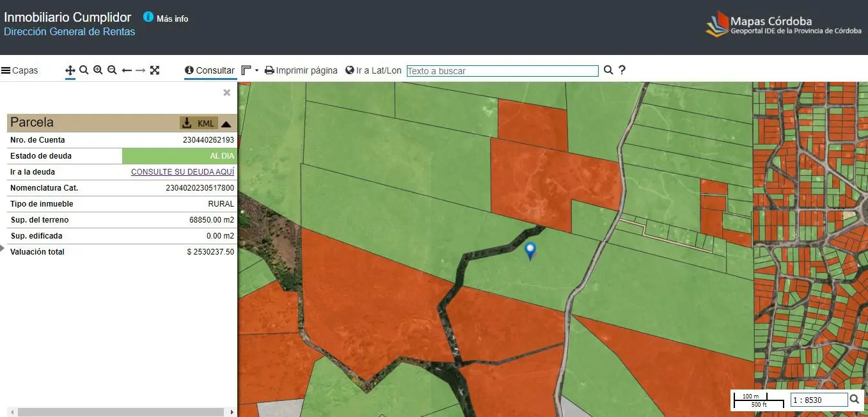Click the zoom in magnifier icon
The image size is (868, 417).
click(x=98, y=70)
